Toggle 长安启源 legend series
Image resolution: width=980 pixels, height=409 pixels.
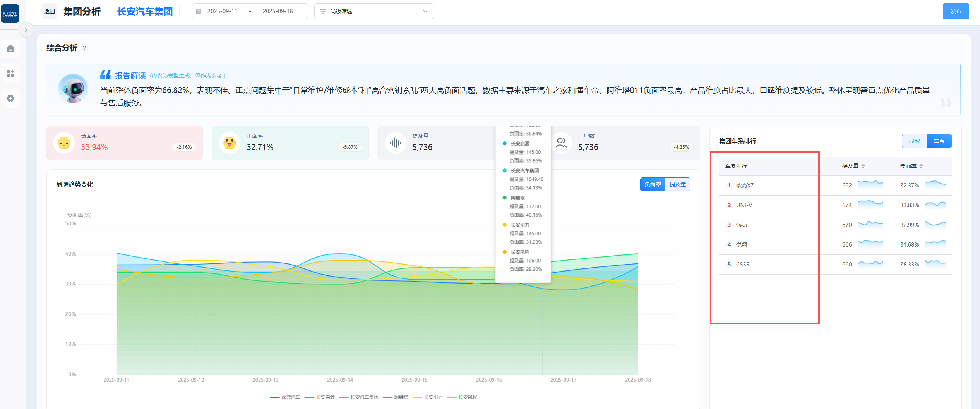point(320,397)
